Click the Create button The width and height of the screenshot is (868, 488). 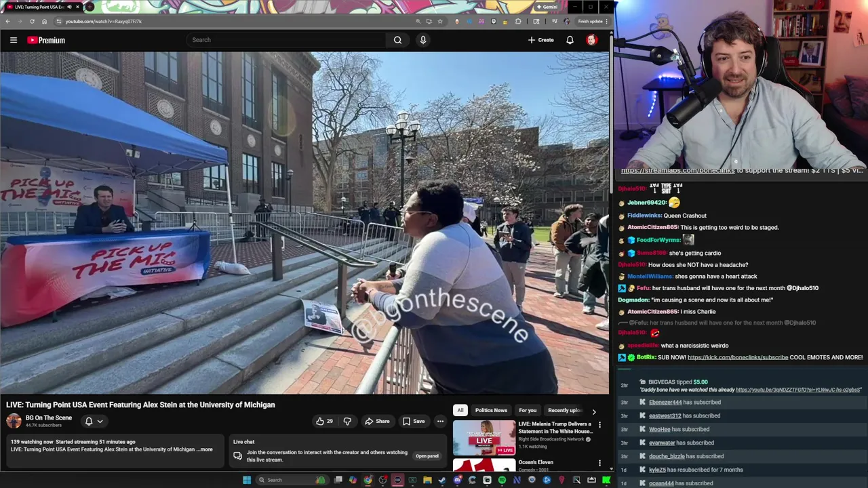[541, 40]
